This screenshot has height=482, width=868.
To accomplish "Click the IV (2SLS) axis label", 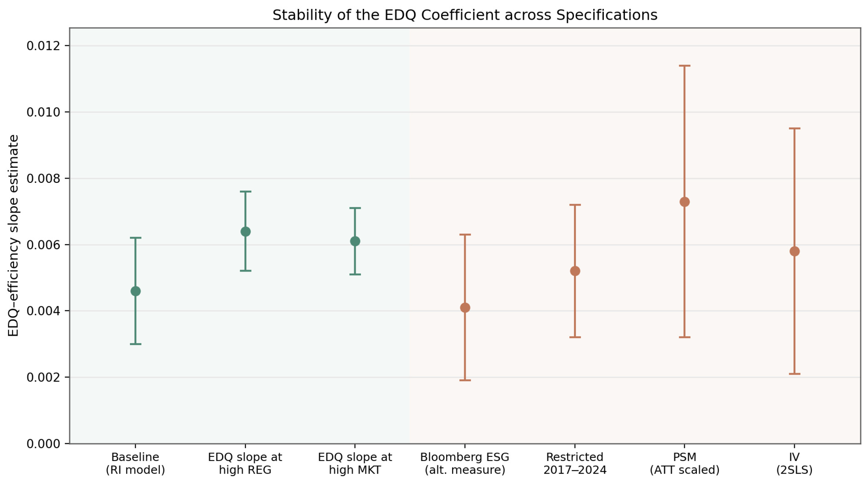I will [794, 463].
